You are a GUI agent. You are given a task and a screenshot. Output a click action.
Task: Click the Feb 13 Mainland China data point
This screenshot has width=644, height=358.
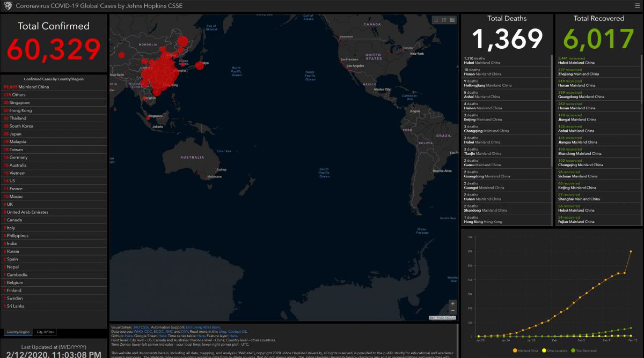pos(631,251)
